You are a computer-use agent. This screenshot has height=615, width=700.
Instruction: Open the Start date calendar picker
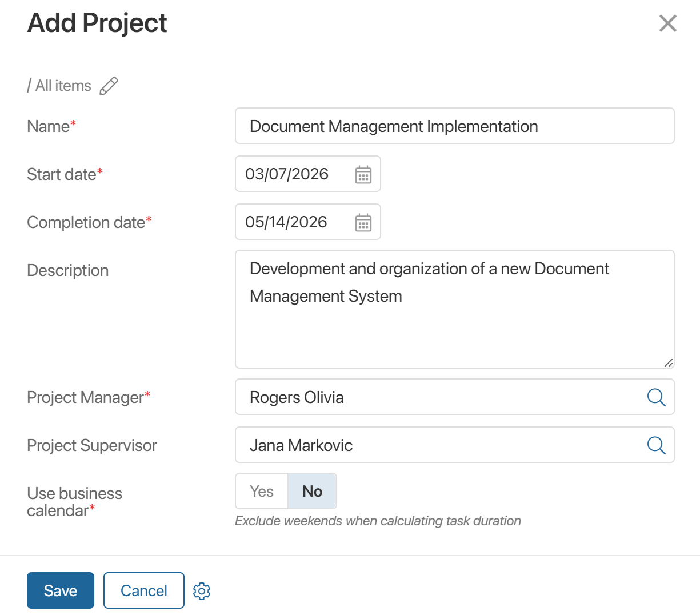(363, 174)
